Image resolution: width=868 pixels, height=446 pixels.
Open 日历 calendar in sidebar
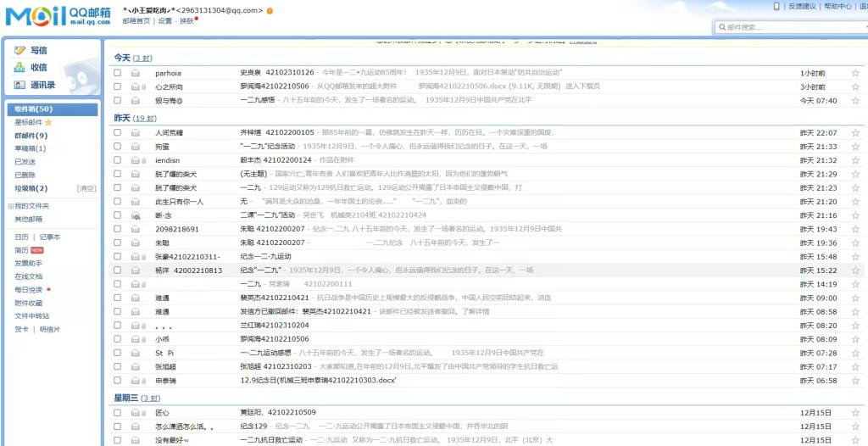(21, 237)
